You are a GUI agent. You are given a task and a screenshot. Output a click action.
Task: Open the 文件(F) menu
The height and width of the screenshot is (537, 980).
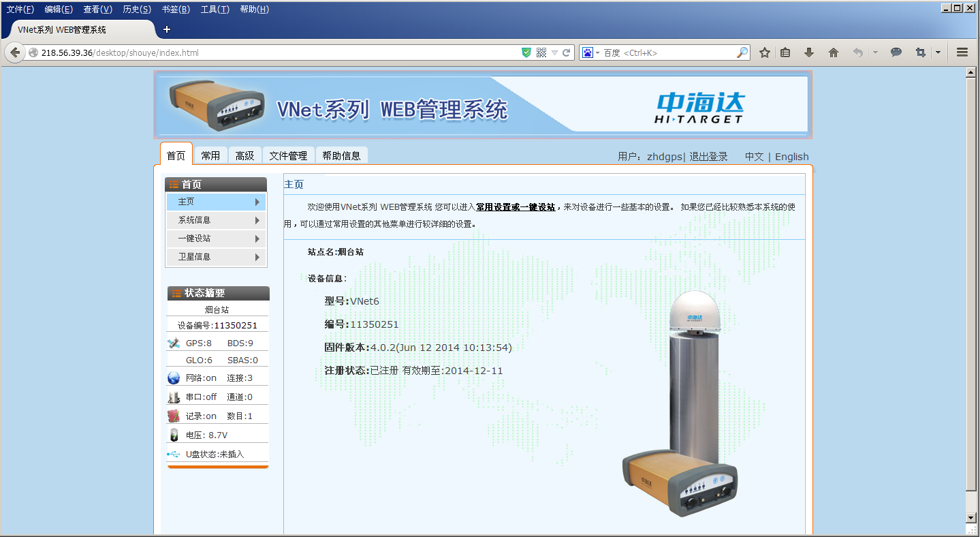(x=20, y=10)
